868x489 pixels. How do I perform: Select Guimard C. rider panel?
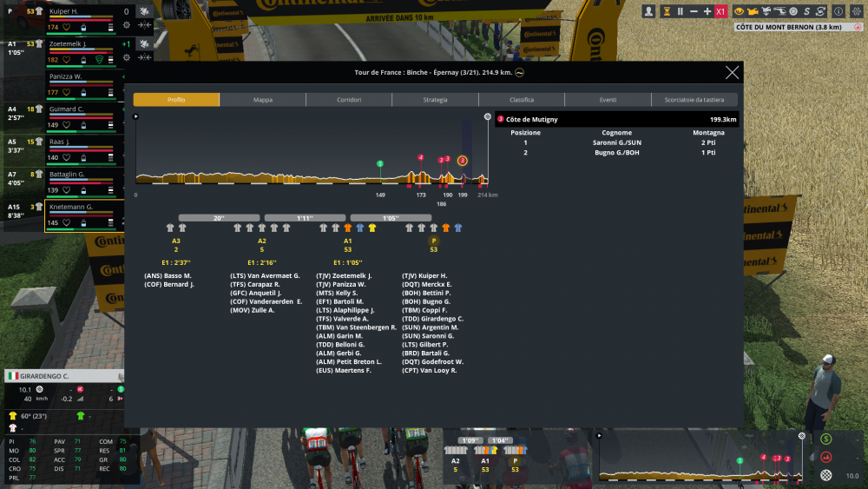pos(83,117)
